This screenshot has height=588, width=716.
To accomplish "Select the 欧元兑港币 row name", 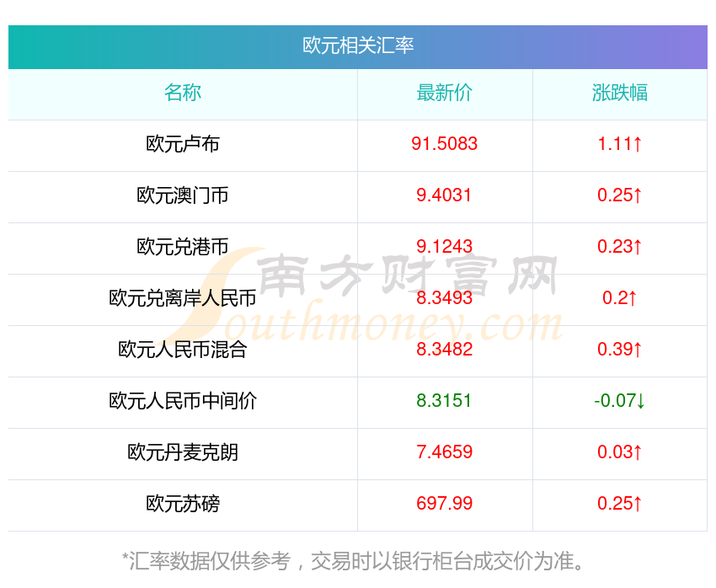I will point(183,247).
